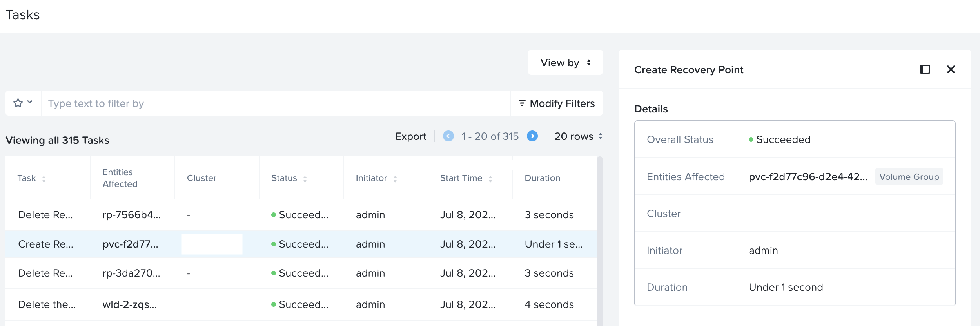The width and height of the screenshot is (980, 326).
Task: Go to the previous page of tasks
Action: pos(448,136)
